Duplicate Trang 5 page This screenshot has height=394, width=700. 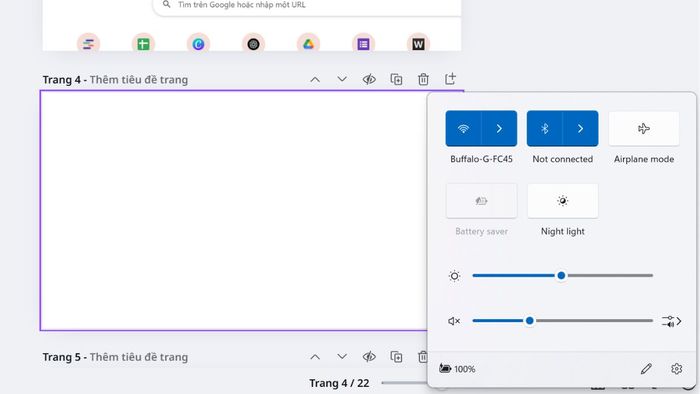[x=396, y=357]
